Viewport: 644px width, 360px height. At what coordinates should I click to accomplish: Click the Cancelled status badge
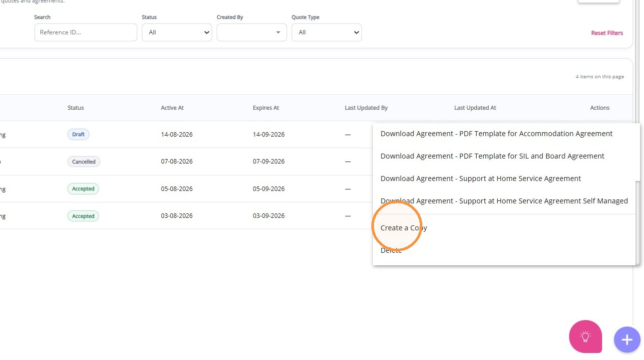click(x=84, y=162)
